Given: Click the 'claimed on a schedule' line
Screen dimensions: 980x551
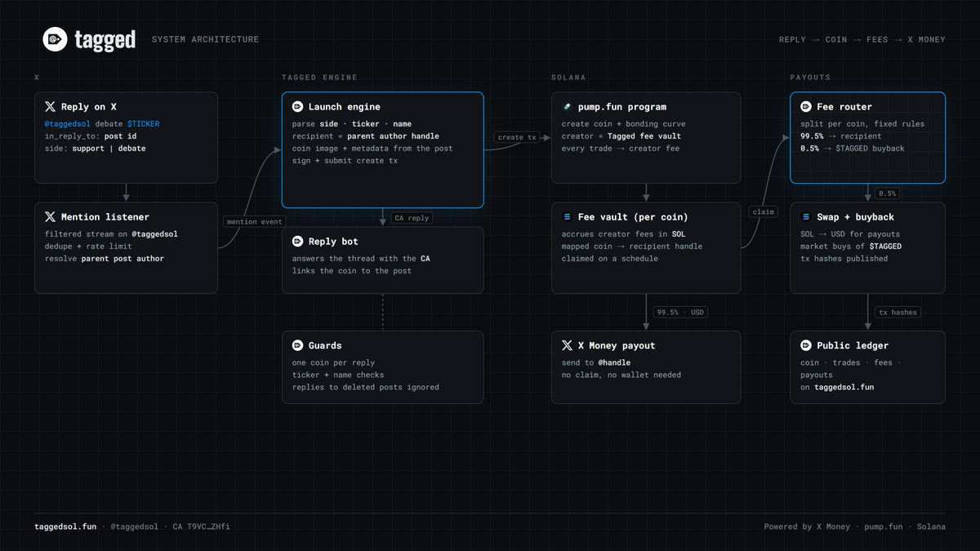Looking at the screenshot, I should (609, 259).
